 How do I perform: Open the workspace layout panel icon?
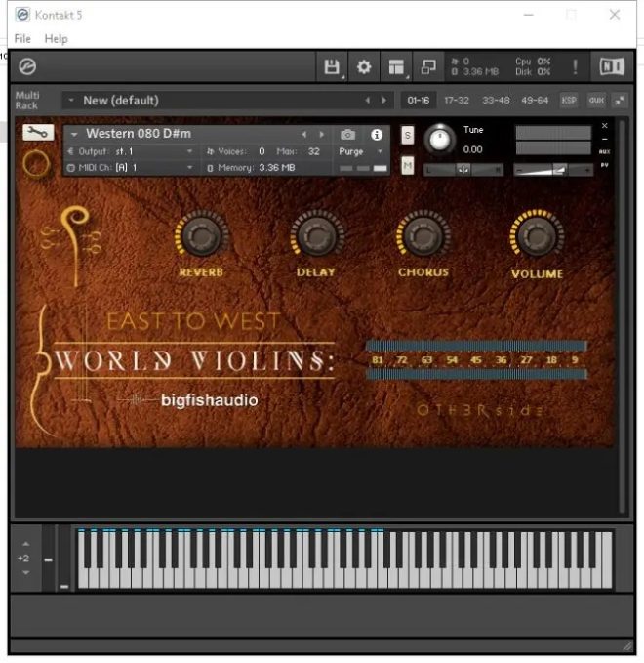coord(396,66)
